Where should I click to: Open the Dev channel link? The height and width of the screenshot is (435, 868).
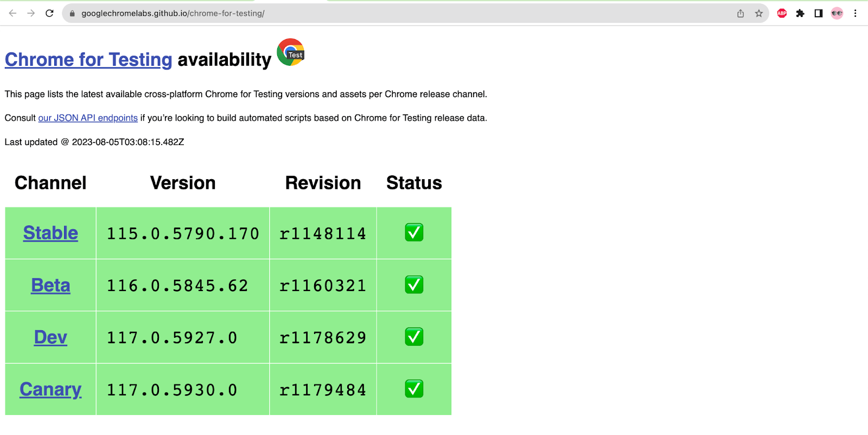50,337
